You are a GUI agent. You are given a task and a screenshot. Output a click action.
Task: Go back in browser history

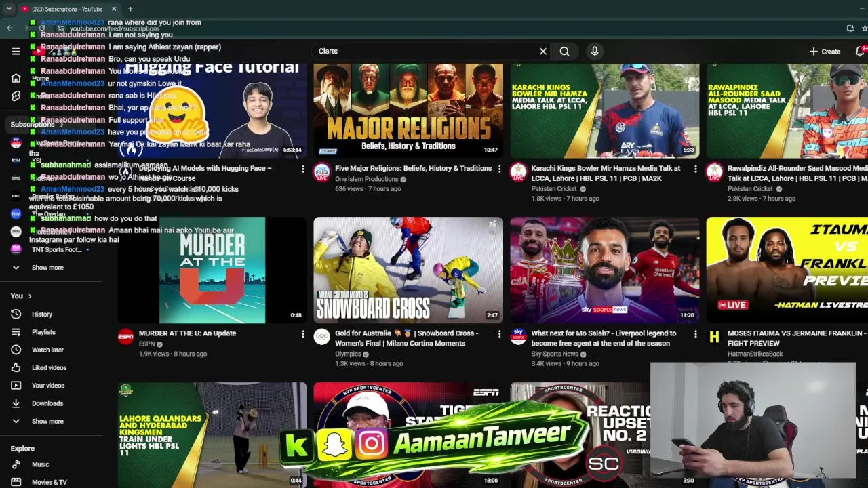pos(9,28)
